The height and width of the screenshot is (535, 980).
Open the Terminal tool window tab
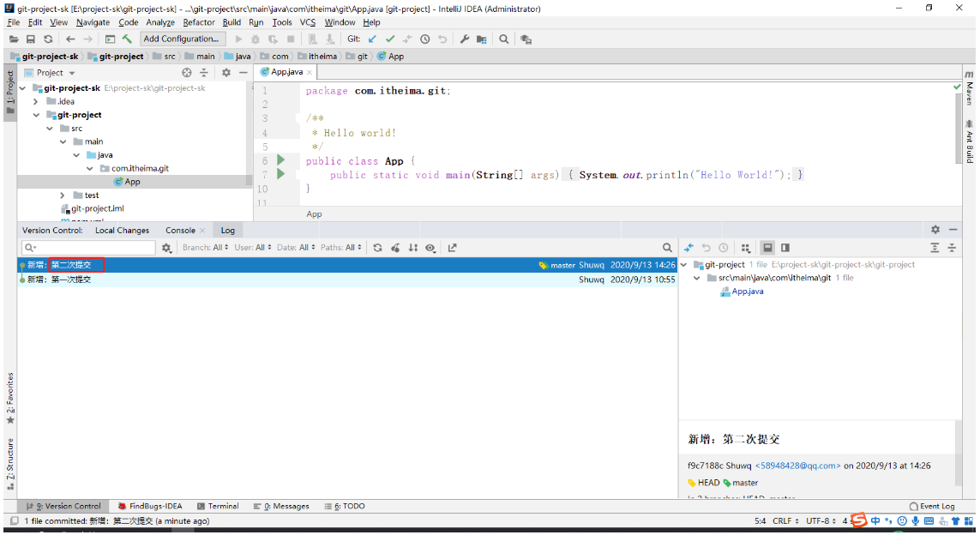point(218,506)
